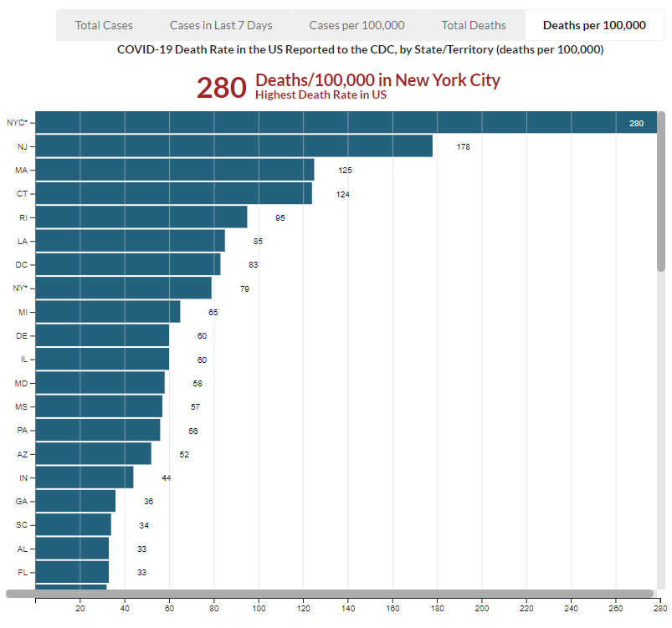The width and height of the screenshot is (672, 628).
Task: Click the 100 tick label on x-axis
Action: (259, 608)
